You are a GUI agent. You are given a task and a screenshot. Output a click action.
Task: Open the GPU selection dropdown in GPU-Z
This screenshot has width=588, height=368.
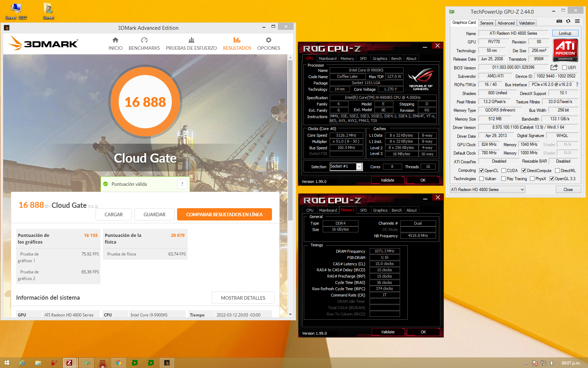pyautogui.click(x=488, y=190)
